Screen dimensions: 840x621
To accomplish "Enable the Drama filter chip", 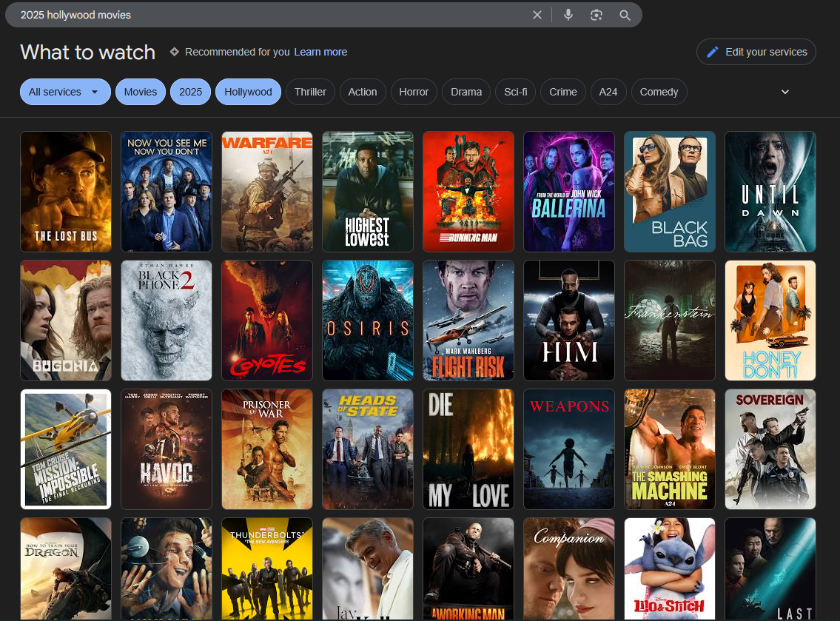I will tap(466, 93).
